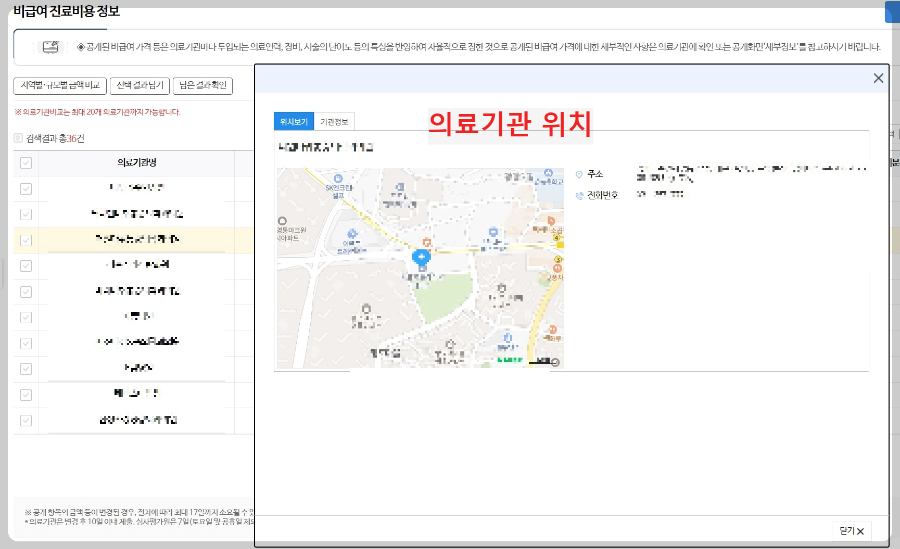Select the highlighted institution name in the list
The height and width of the screenshot is (549, 900).
pyautogui.click(x=138, y=239)
